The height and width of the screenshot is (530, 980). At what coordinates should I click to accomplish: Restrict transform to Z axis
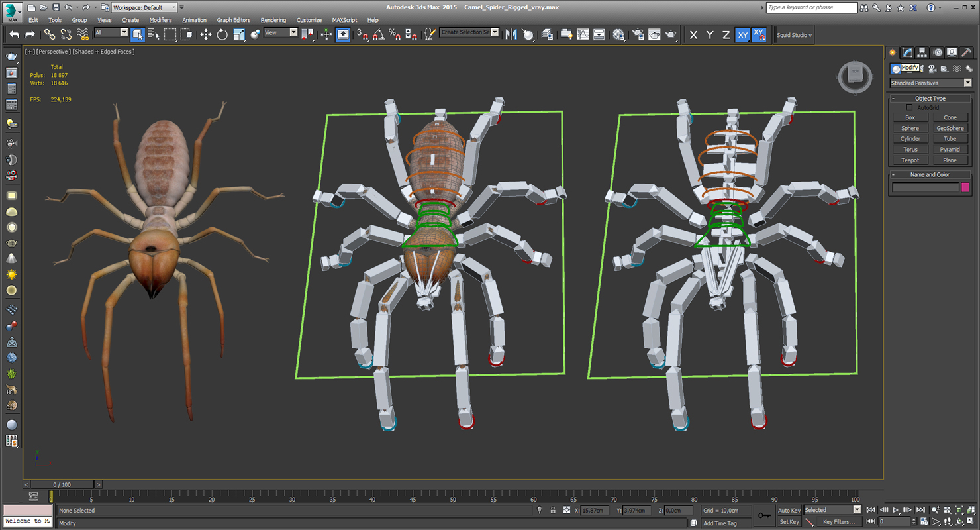(x=726, y=35)
